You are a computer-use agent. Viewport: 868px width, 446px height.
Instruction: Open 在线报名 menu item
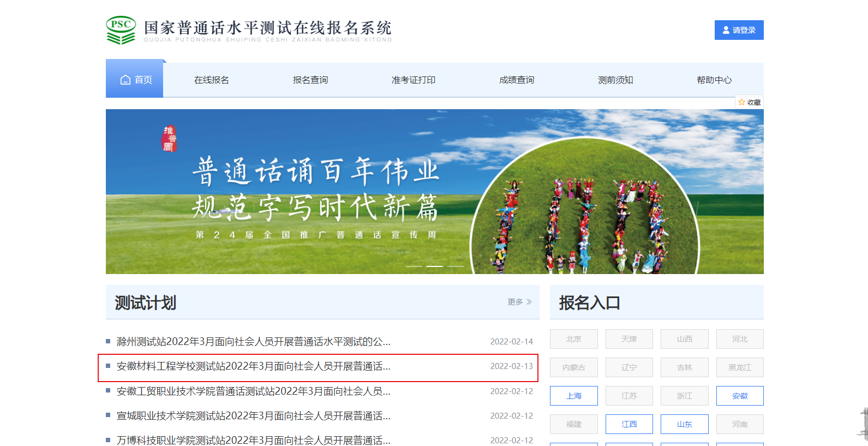click(212, 80)
